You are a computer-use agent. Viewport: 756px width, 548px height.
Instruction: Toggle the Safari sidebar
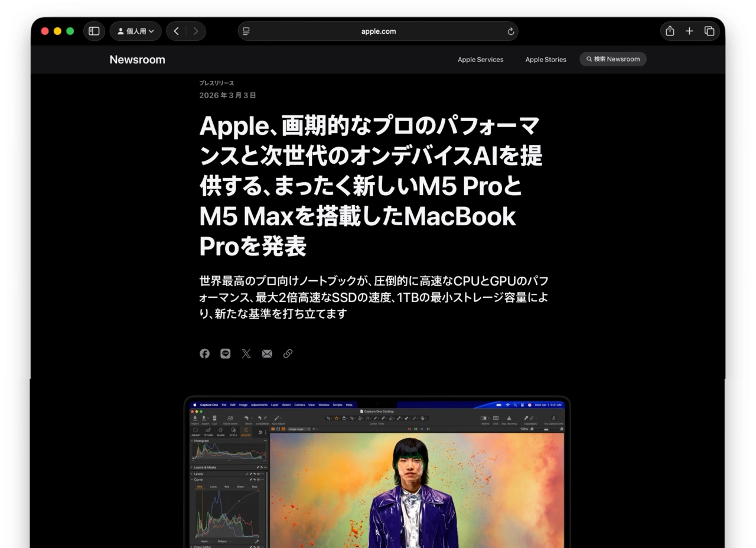point(94,31)
